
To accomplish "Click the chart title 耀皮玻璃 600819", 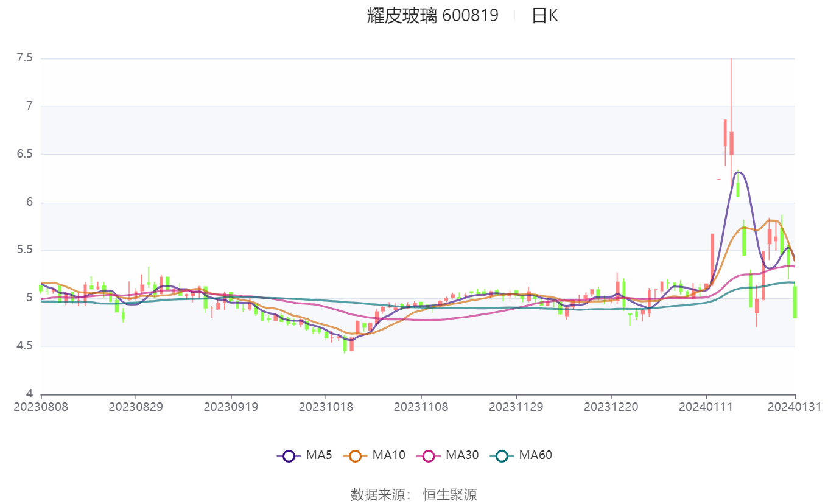I will pos(433,16).
